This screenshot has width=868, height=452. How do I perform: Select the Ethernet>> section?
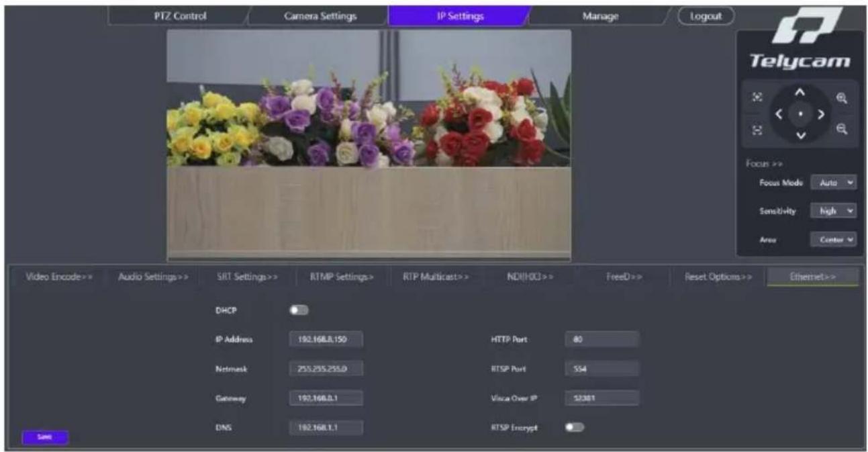click(812, 276)
